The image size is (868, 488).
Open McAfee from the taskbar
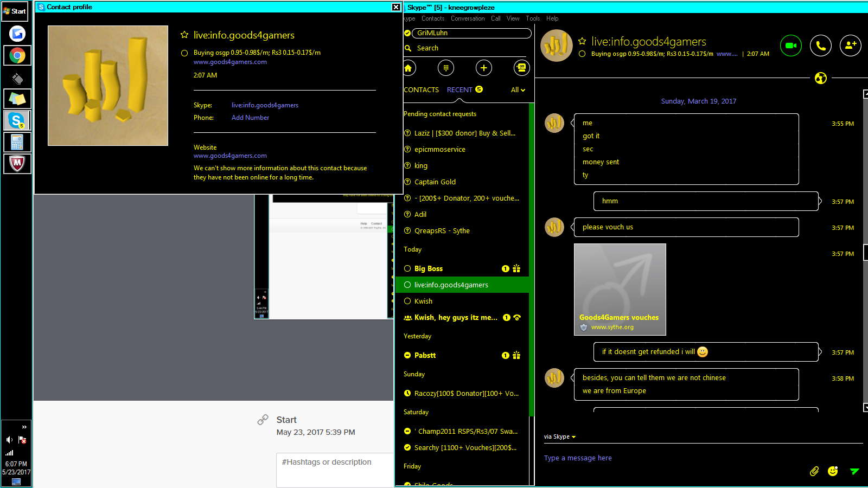[x=17, y=164]
